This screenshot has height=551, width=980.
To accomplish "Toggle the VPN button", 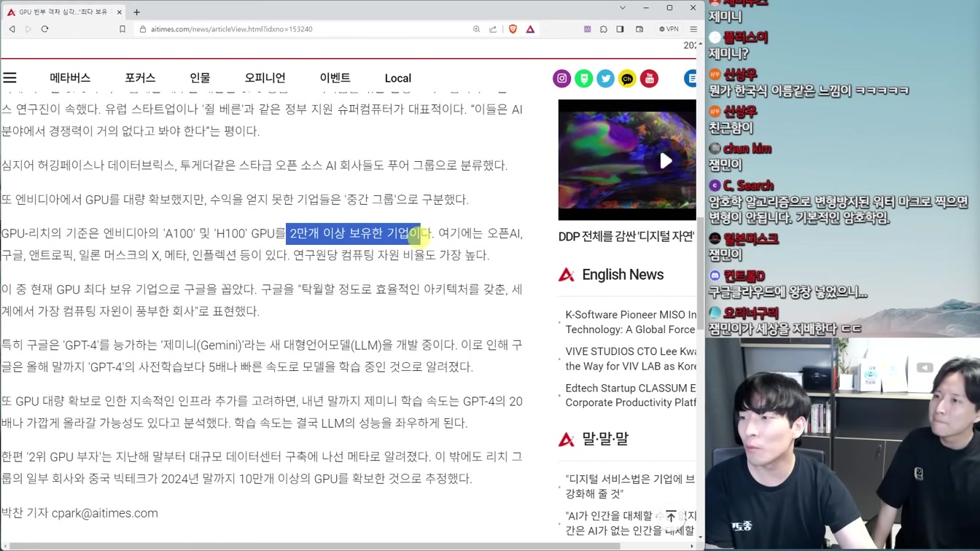I will (669, 29).
